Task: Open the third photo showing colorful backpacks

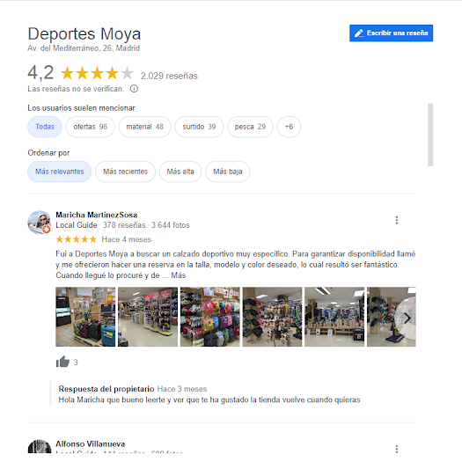Action: coord(210,317)
